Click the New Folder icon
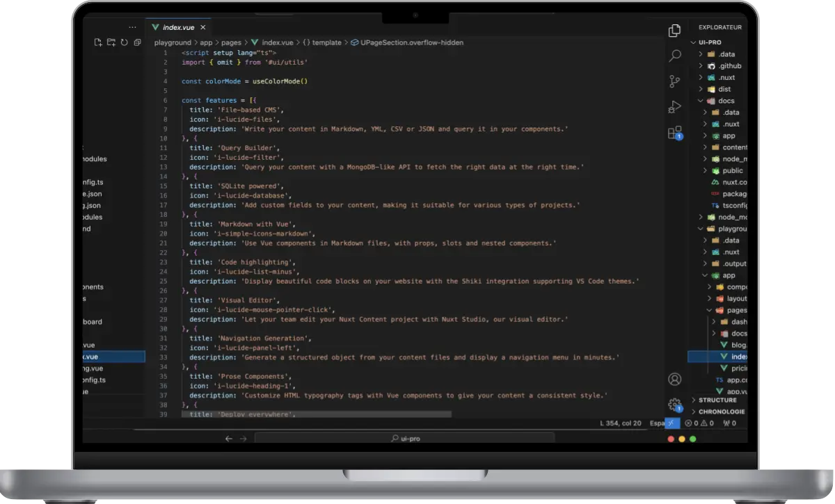The image size is (835, 504). coord(111,42)
